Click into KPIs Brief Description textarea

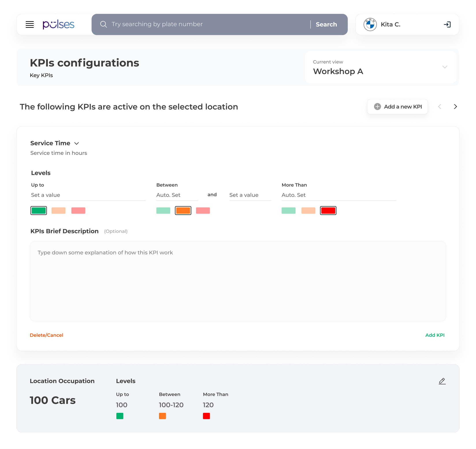(x=238, y=281)
